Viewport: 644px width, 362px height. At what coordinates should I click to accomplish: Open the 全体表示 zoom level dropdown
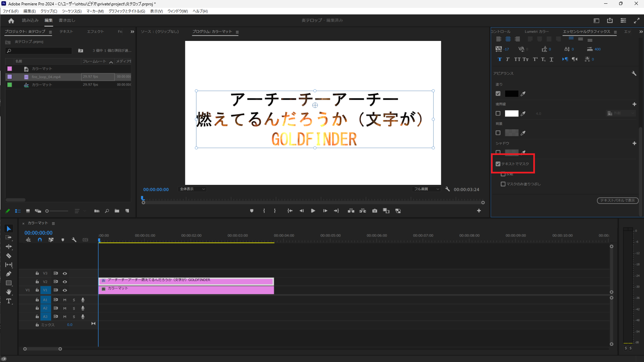[x=192, y=189]
